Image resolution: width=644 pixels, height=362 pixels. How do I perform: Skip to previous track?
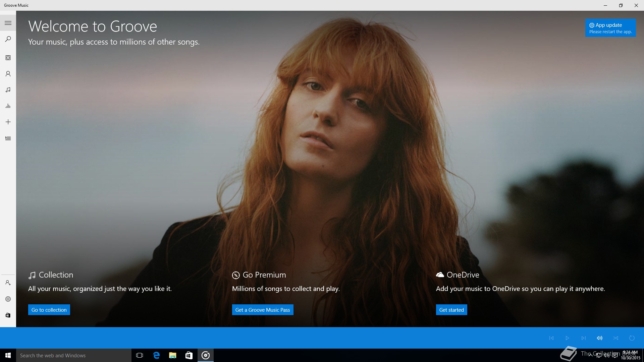[x=551, y=338]
